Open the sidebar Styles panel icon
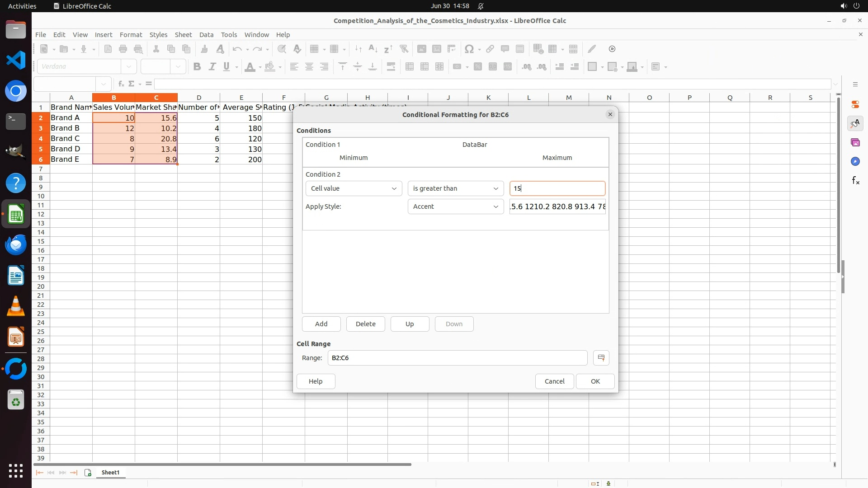The height and width of the screenshot is (488, 868). [855, 123]
